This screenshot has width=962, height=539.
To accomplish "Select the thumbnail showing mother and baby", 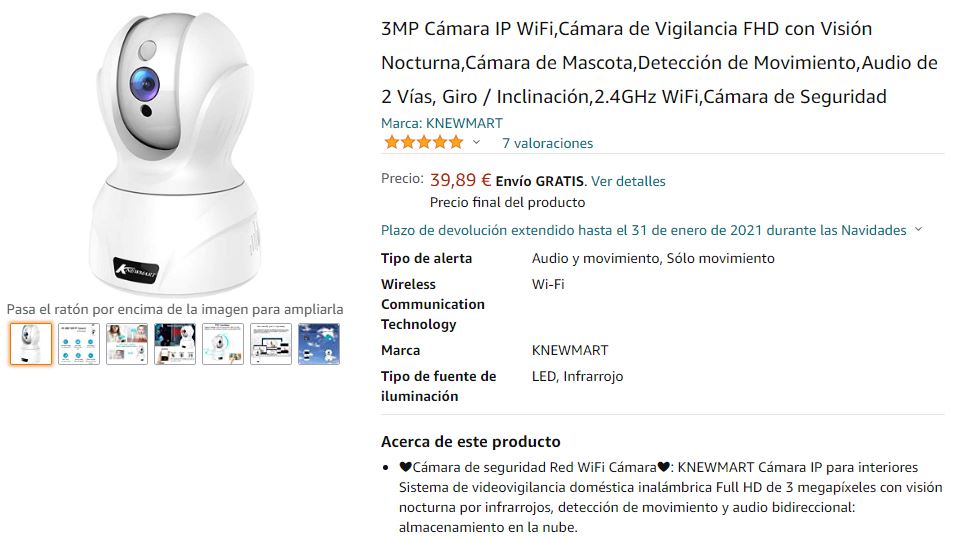I will (127, 344).
